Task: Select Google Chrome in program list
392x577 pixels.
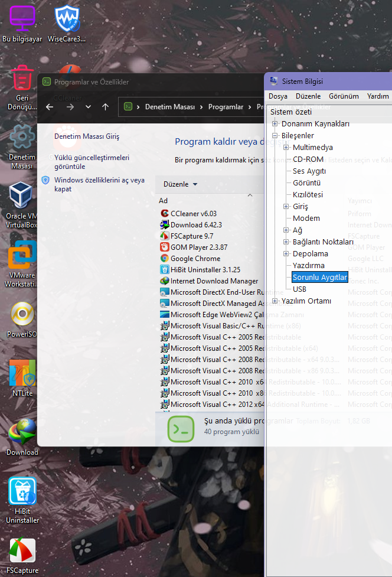Action: (190, 259)
